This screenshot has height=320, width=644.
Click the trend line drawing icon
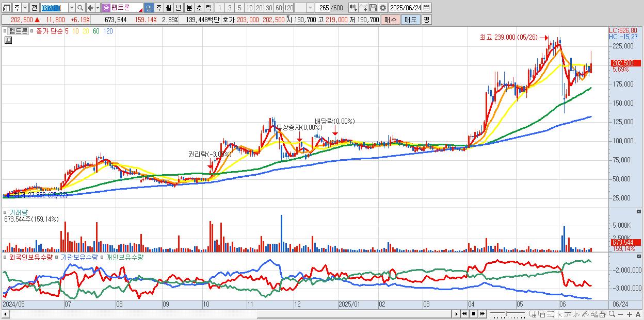(568, 314)
